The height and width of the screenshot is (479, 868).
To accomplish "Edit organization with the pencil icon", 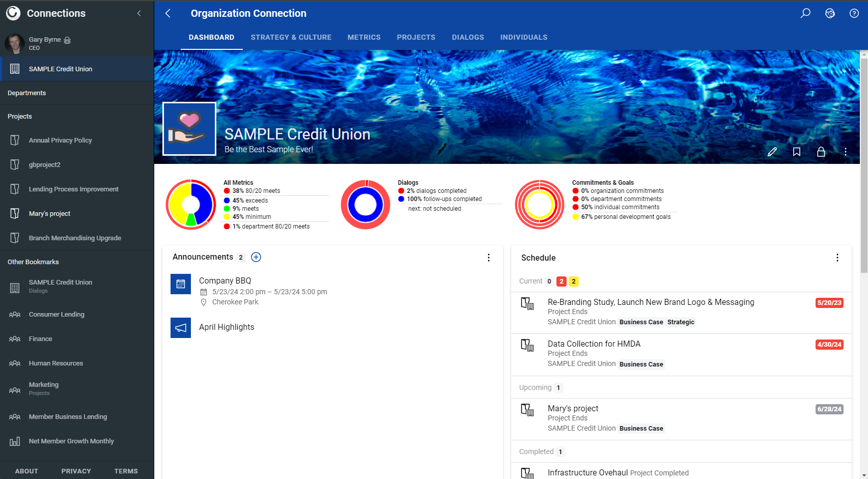I will click(x=772, y=152).
